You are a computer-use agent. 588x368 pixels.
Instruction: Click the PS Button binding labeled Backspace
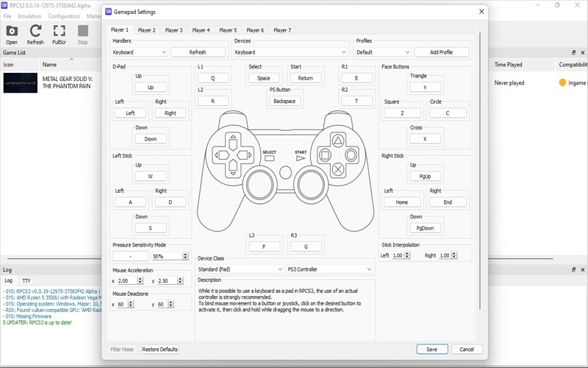[284, 101]
